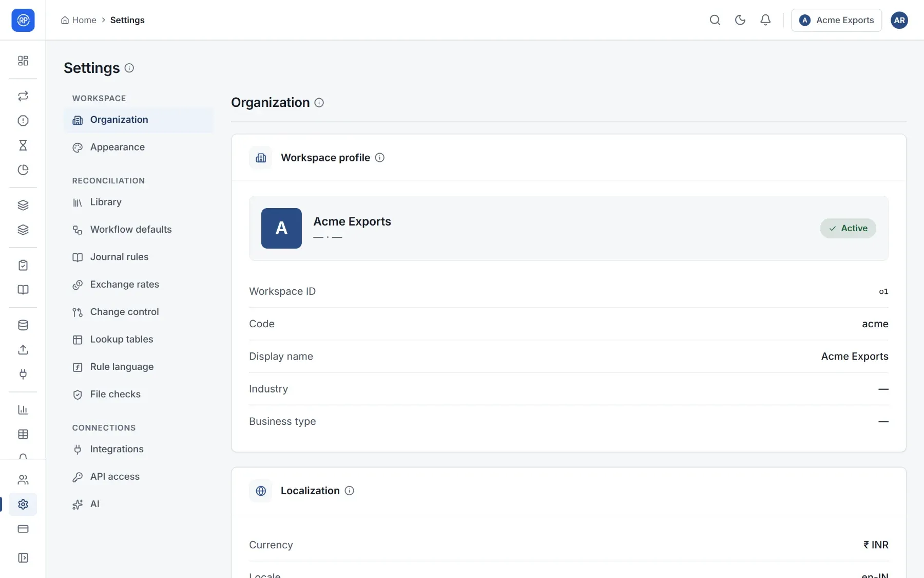Open search with magnifier icon
The image size is (924, 578).
point(715,20)
